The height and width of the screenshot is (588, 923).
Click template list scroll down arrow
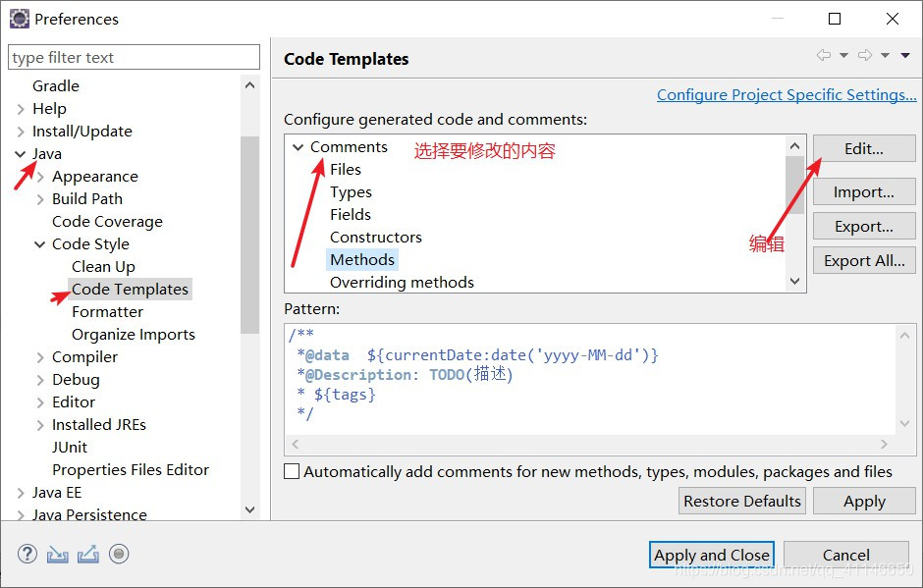[794, 281]
